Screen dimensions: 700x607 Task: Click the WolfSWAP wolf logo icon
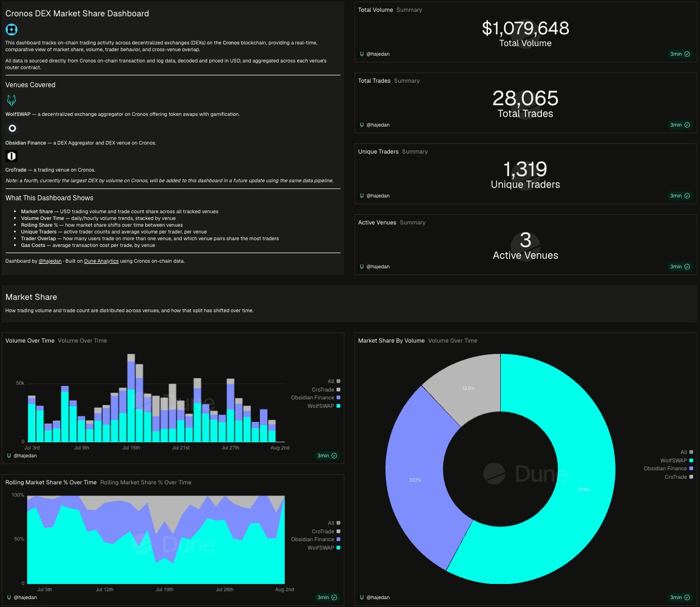tap(11, 100)
